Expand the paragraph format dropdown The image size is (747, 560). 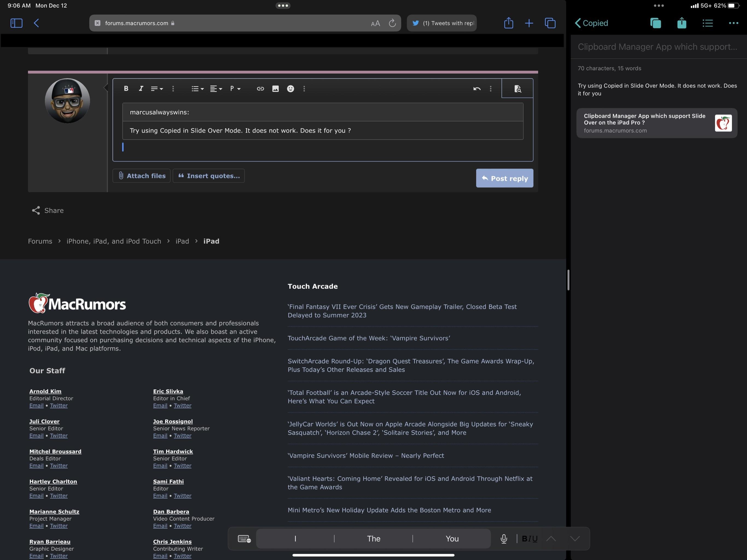[x=235, y=88]
